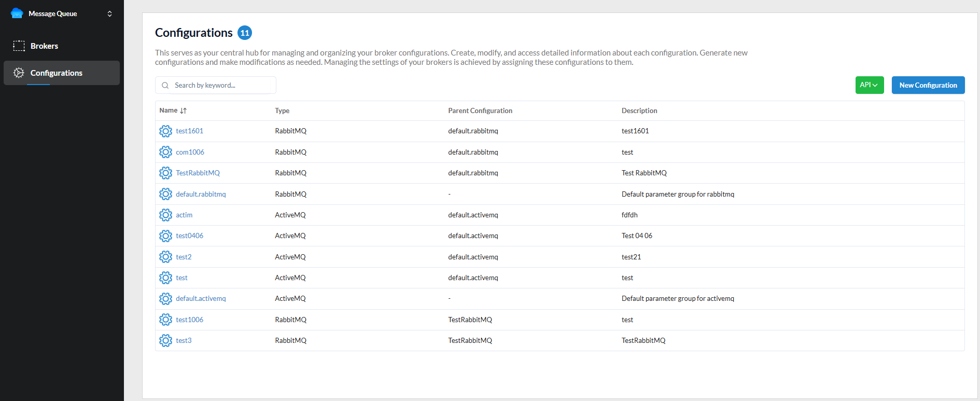Click the gear icon next to actim
The width and height of the screenshot is (980, 401).
[x=165, y=215]
